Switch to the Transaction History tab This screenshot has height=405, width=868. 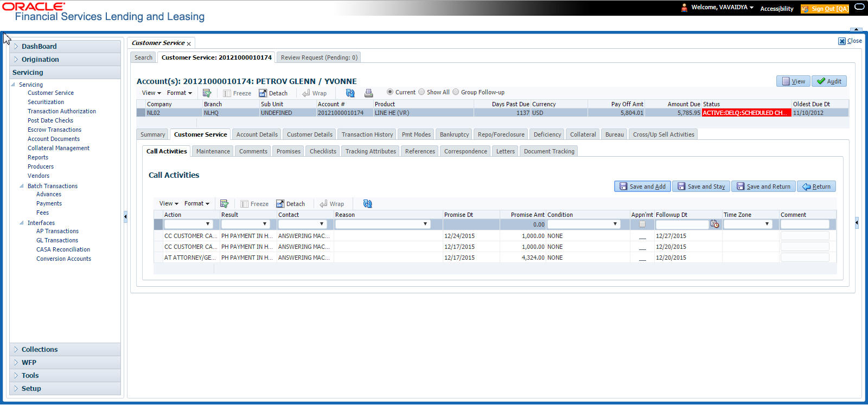point(367,134)
